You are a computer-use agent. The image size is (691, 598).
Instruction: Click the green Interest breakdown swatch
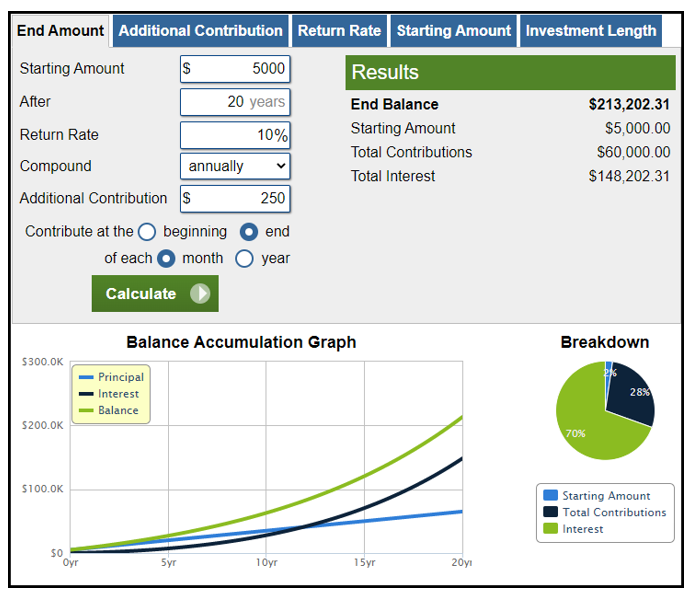pos(550,528)
